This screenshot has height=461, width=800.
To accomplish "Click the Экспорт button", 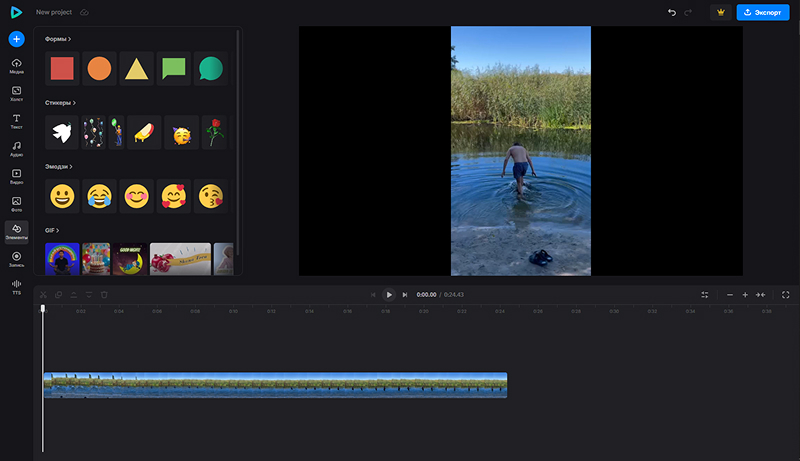I will 765,12.
